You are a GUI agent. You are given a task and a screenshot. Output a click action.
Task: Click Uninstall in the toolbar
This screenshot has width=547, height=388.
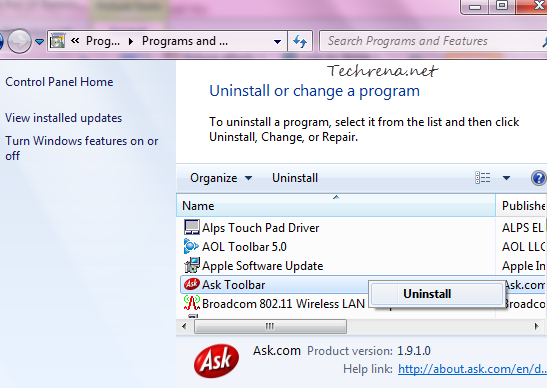coord(295,178)
